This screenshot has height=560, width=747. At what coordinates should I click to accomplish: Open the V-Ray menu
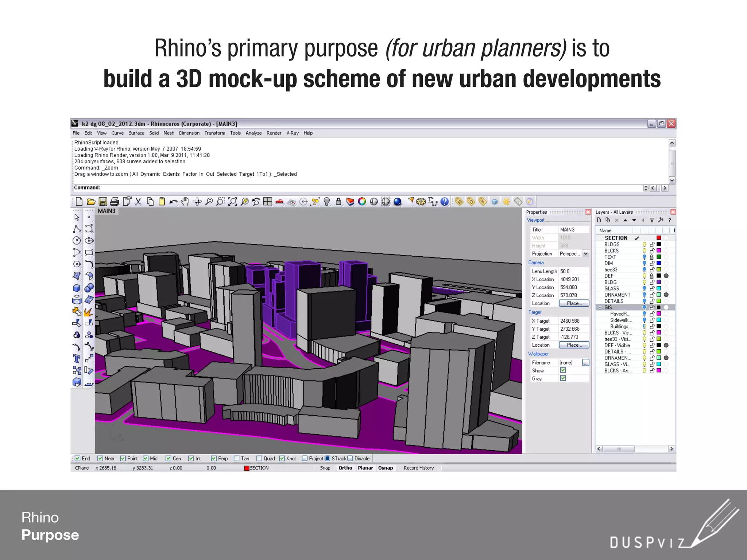[293, 133]
